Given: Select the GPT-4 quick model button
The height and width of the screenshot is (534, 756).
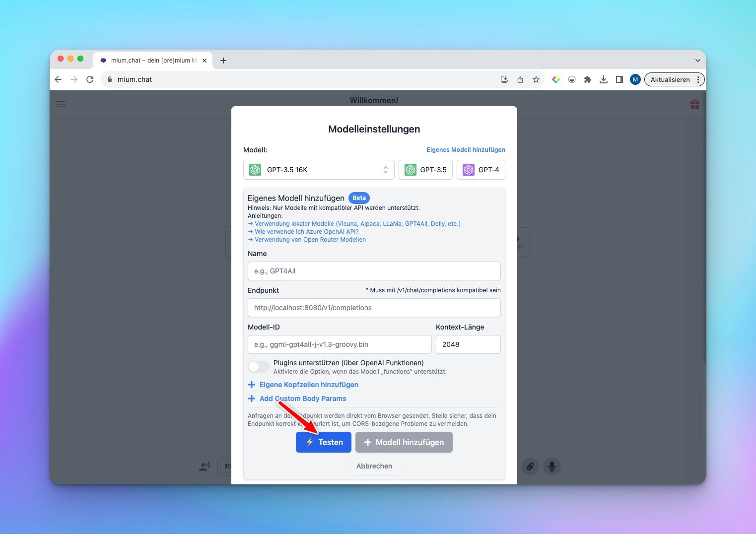Looking at the screenshot, I should click(481, 170).
